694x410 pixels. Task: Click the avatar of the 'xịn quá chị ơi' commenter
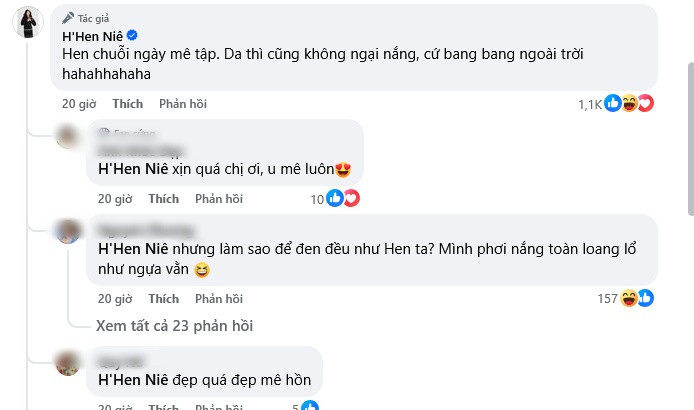click(67, 137)
